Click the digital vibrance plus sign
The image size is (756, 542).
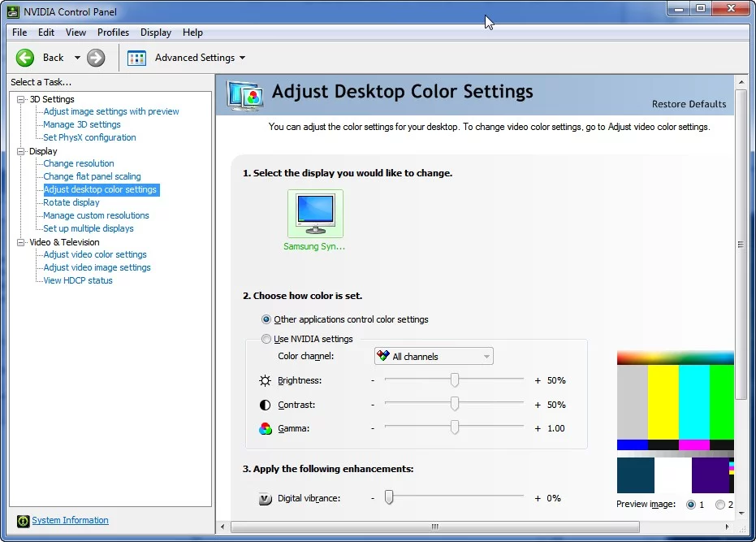tap(538, 499)
